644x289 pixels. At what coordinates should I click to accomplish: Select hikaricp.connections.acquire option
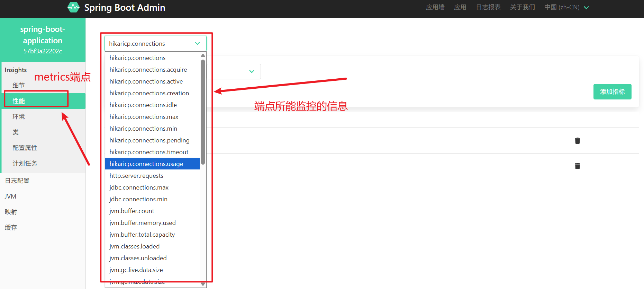pyautogui.click(x=152, y=70)
